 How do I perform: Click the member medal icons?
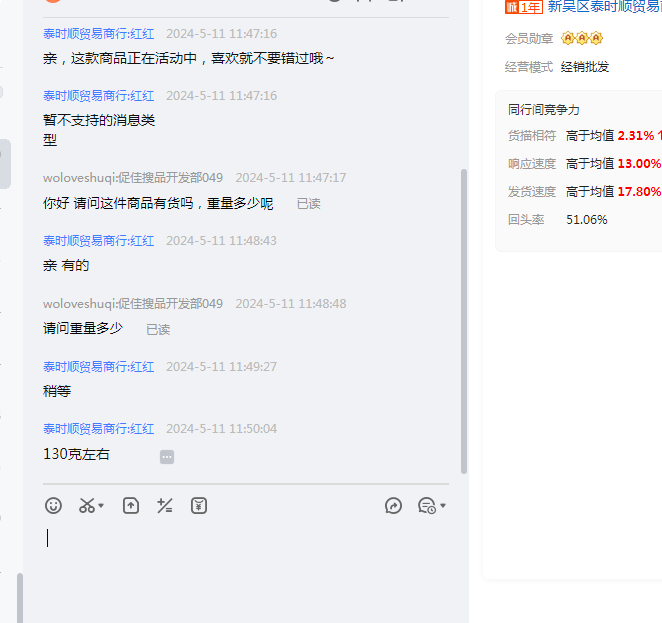click(x=581, y=39)
